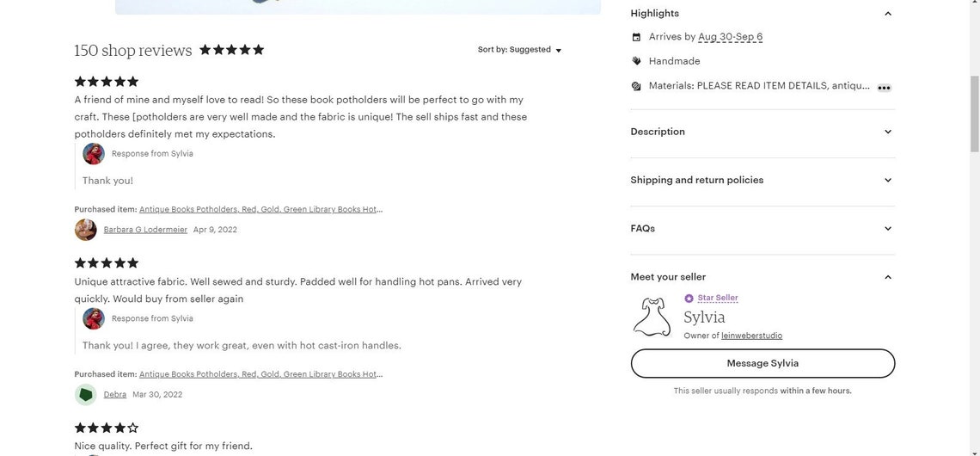Screen dimensions: 980x456
Task: Click Sylvia's avatar above the "Thank you!" reply
Action: pos(94,154)
